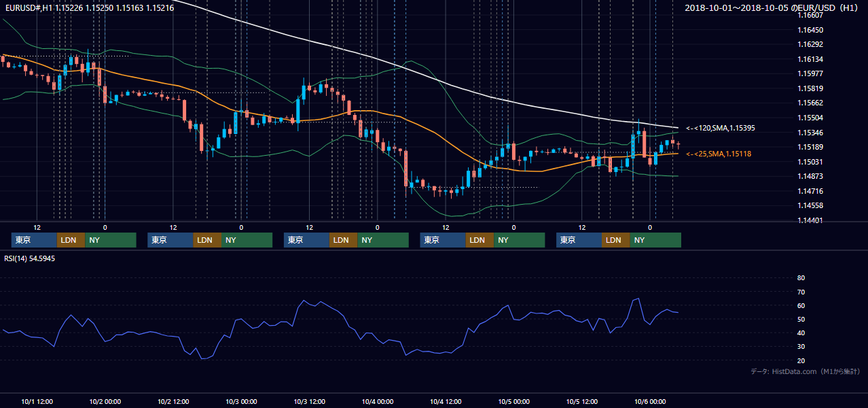Image resolution: width=868 pixels, height=408 pixels.
Task: Click the 10/4 12:00 time axis label
Action: coord(446,401)
